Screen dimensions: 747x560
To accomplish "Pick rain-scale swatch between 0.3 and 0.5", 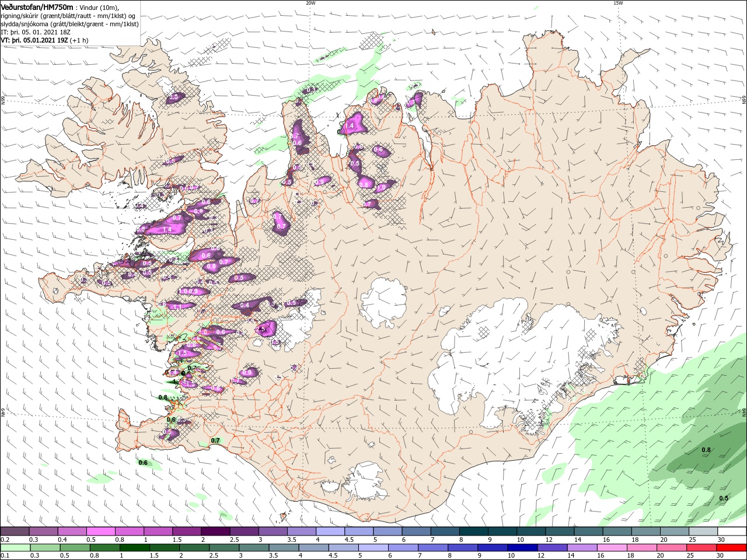I will tap(46, 548).
